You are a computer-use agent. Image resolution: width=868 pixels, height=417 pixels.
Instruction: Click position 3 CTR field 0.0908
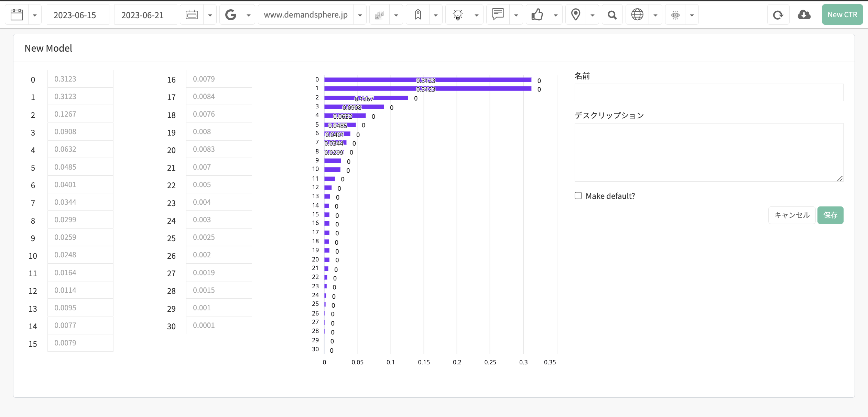tap(80, 131)
